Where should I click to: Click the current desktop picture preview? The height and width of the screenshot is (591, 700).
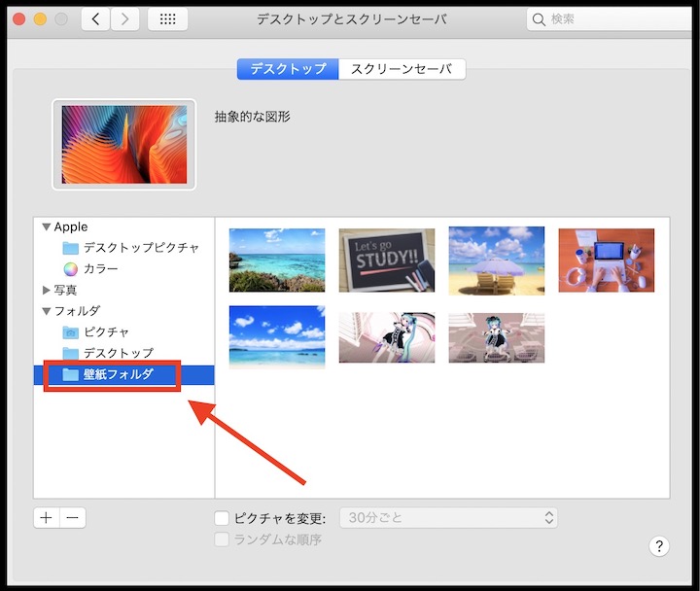pyautogui.click(x=124, y=145)
